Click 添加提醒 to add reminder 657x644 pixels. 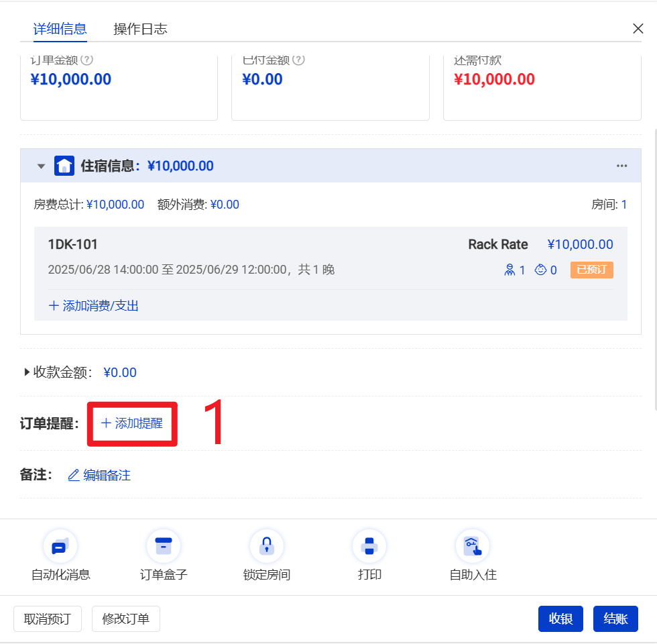pos(132,423)
